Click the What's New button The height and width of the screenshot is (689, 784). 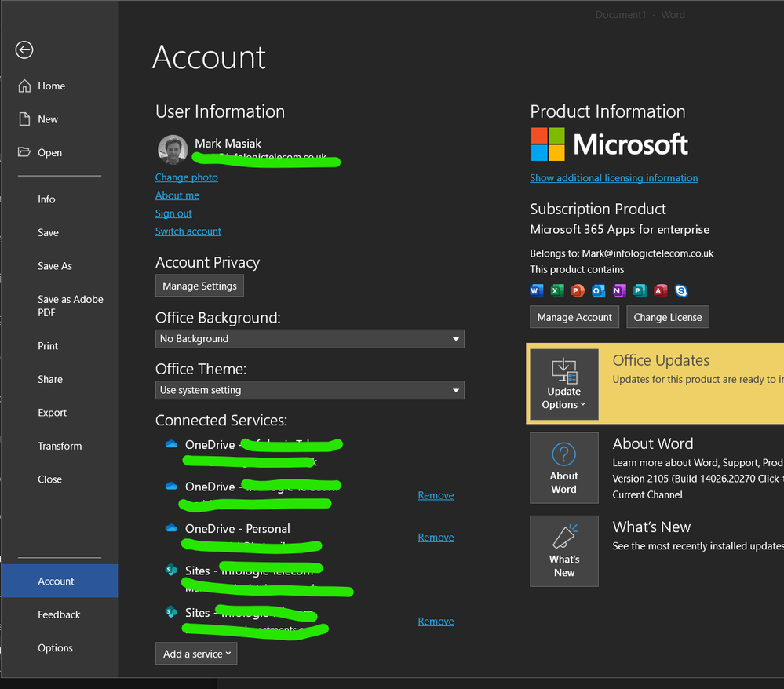point(564,551)
